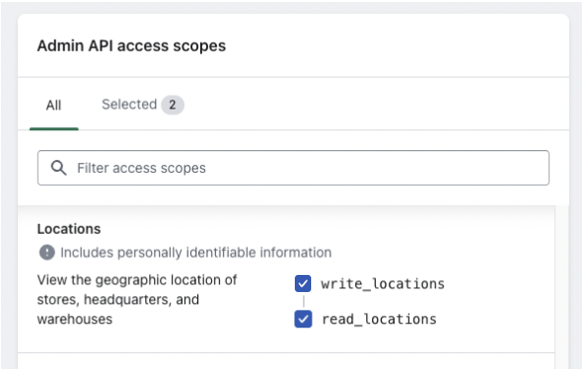This screenshot has width=584, height=369.
Task: Click the magnifying glass search icon
Action: (x=58, y=168)
